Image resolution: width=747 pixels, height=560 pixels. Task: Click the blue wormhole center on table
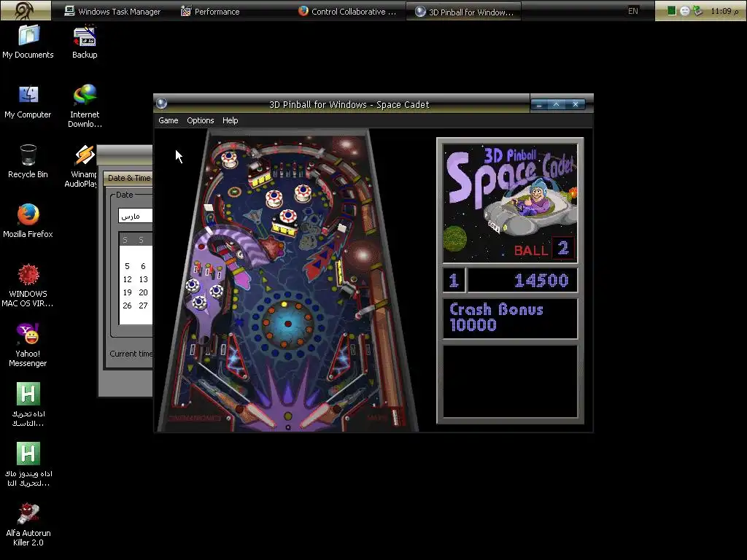(x=287, y=323)
